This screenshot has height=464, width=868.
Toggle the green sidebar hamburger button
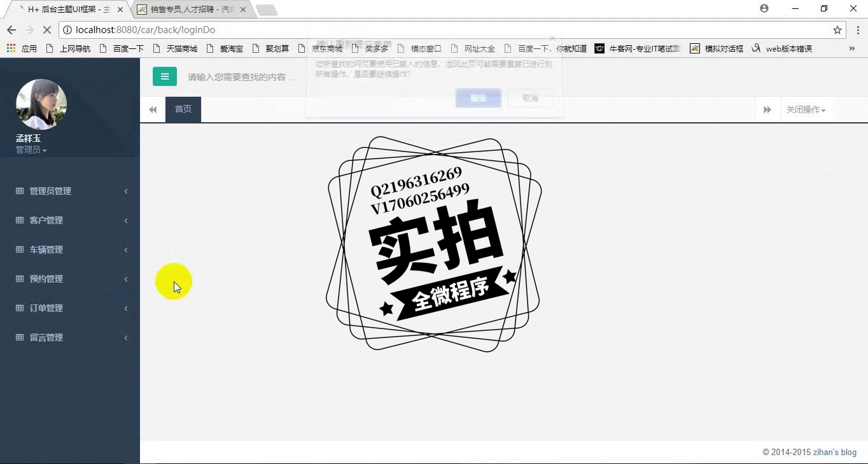pos(164,76)
